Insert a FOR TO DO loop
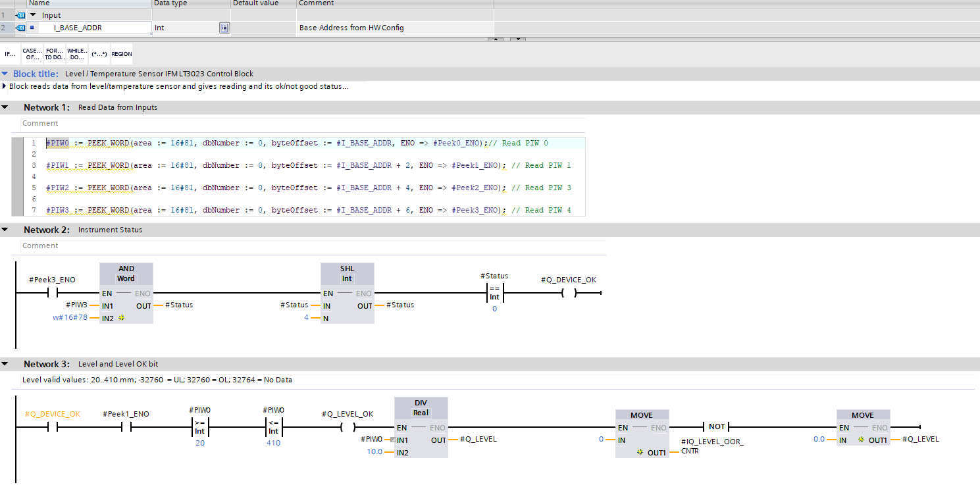The height and width of the screenshot is (487, 980). (55, 54)
